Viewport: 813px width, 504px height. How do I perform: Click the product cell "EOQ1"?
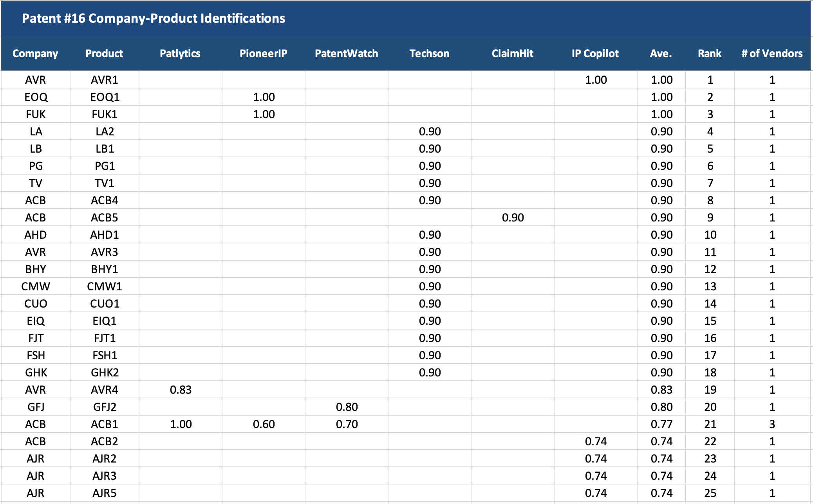click(105, 97)
